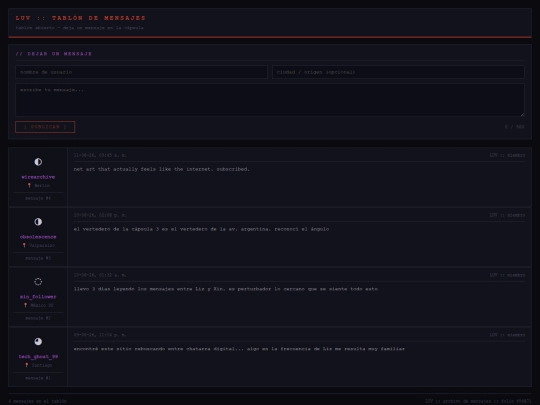Viewport: 540px width, 405px height.
Task: Grab the message textarea resize handle
Action: [522, 114]
